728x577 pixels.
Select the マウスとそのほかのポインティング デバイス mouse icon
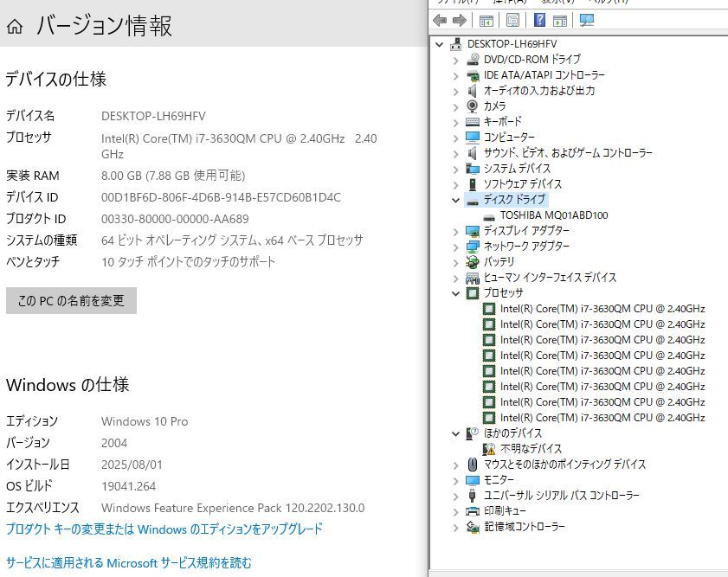473,465
